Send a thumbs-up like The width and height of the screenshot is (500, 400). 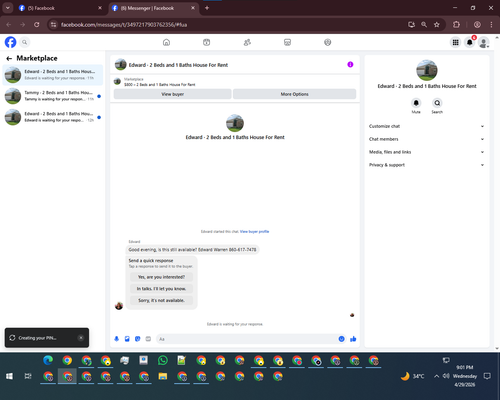353,339
